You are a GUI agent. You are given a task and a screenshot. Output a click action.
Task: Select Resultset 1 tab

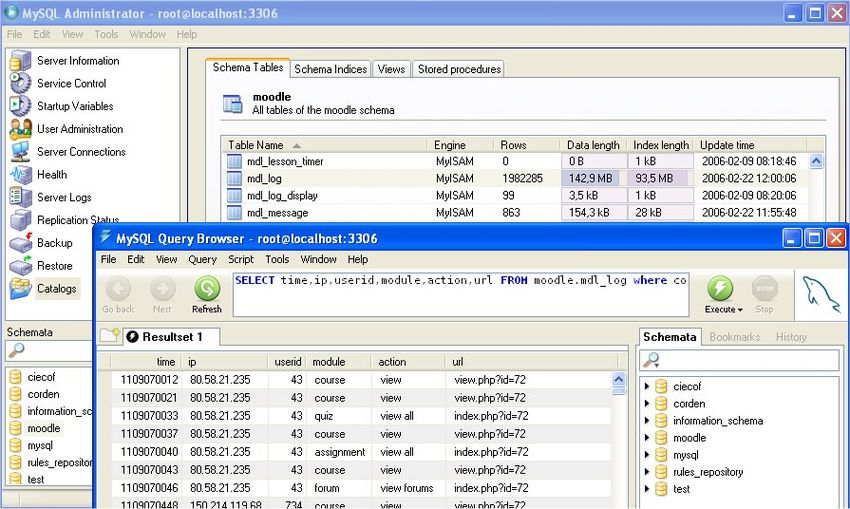[x=171, y=337]
